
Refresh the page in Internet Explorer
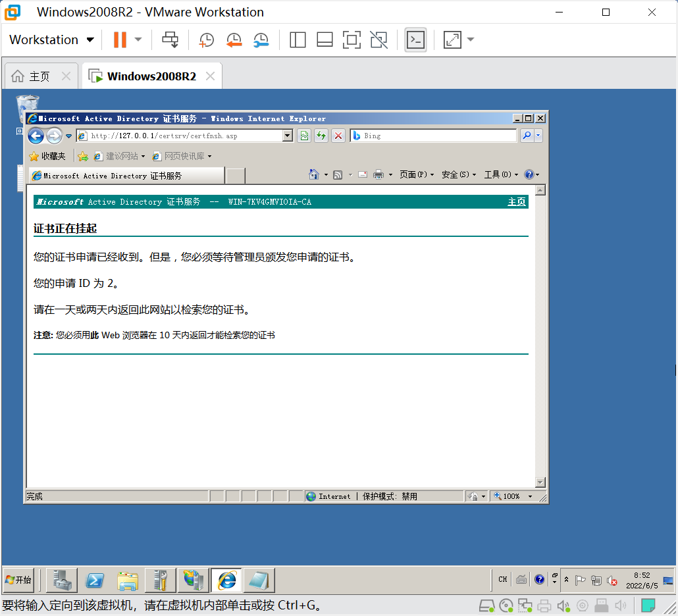click(321, 136)
